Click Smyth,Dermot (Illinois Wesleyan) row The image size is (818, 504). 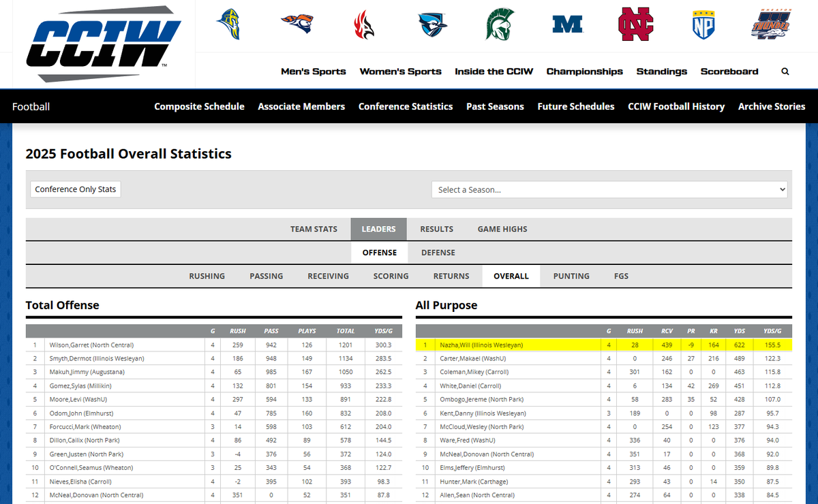coord(214,359)
